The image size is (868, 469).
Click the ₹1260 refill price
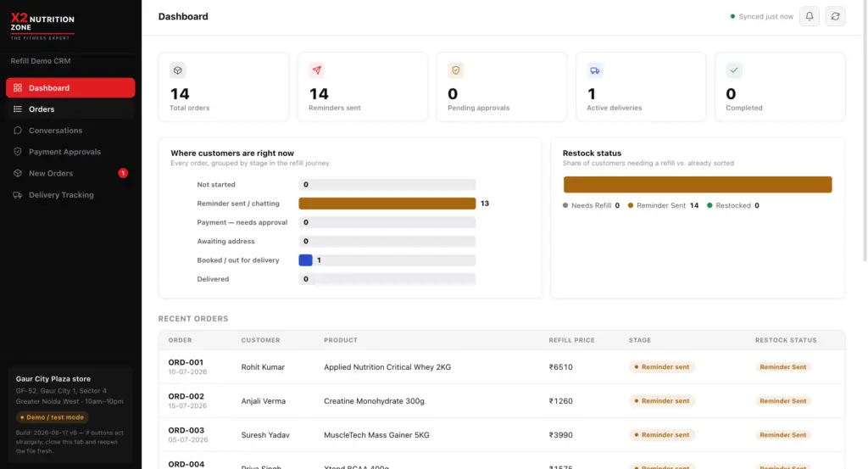pos(561,401)
